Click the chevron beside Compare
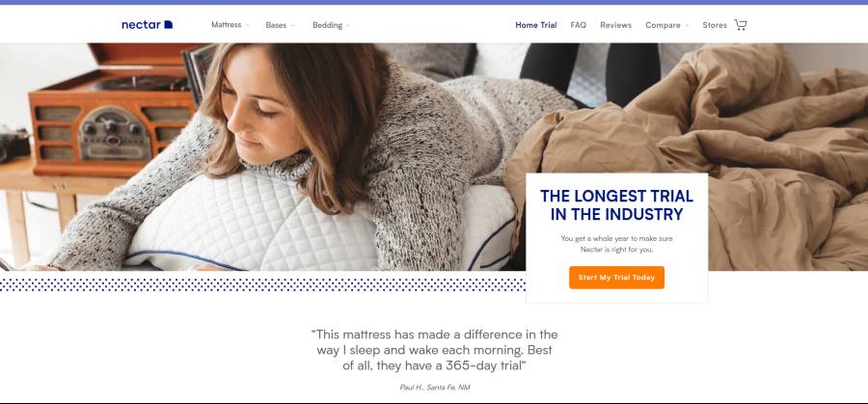868x404 pixels. click(x=687, y=25)
